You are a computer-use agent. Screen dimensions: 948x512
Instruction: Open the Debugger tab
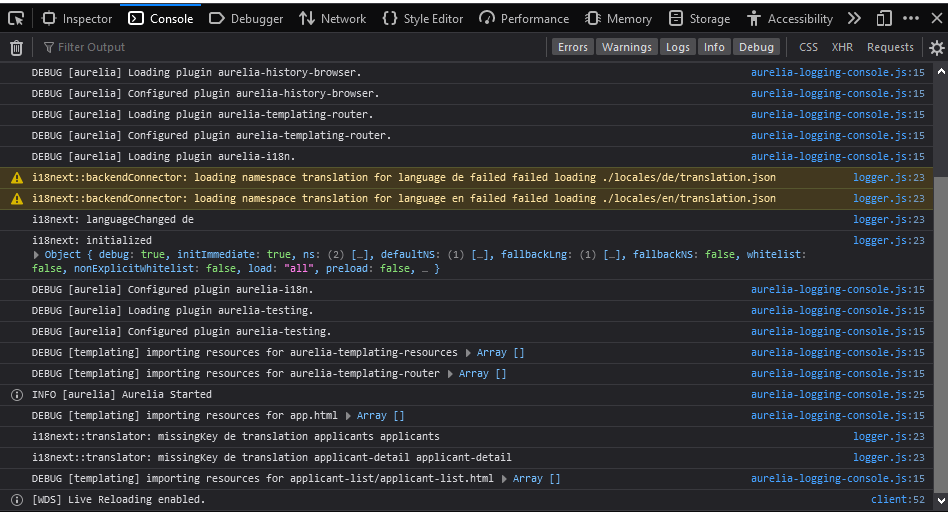tap(246, 19)
